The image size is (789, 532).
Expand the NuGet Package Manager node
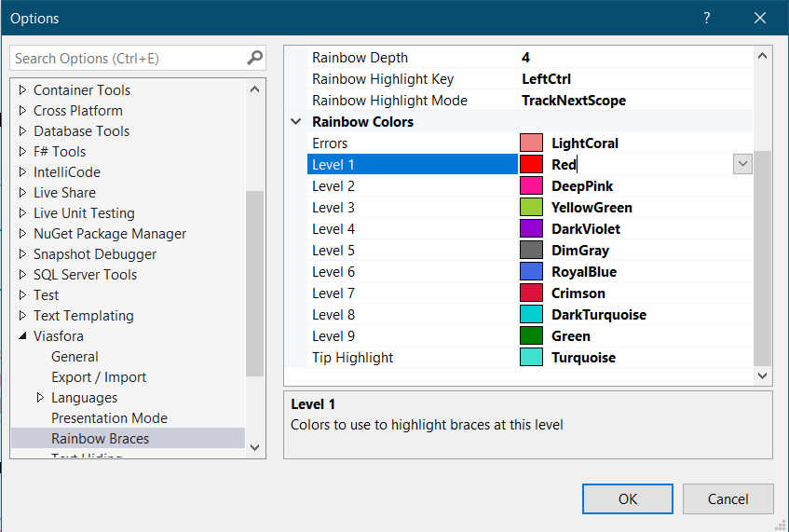[x=23, y=234]
